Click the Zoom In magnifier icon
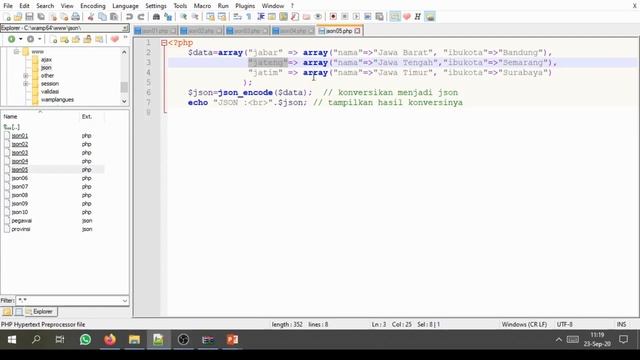The height and width of the screenshot is (360, 640). (183, 17)
